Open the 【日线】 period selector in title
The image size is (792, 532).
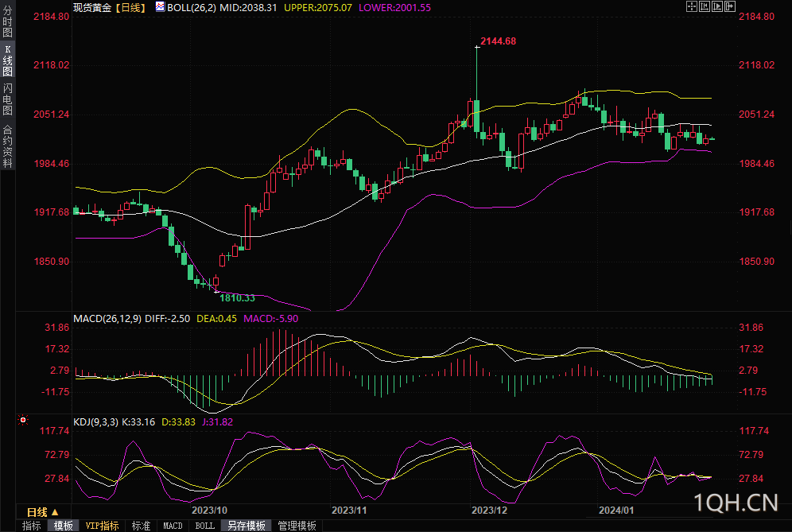coord(130,8)
